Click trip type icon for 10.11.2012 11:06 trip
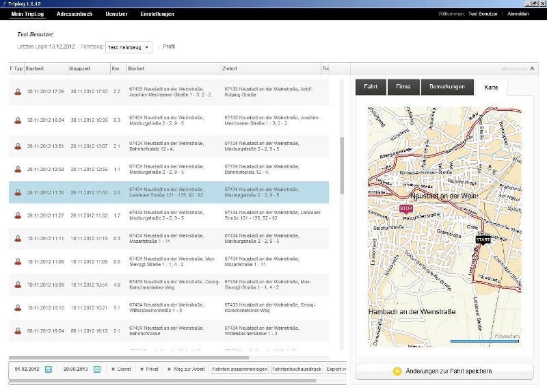 click(x=18, y=262)
